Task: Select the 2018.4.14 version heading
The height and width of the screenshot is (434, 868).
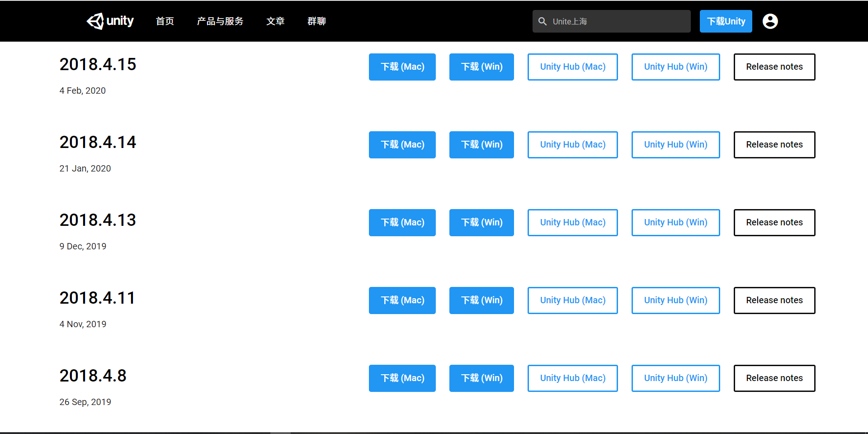Action: click(98, 142)
